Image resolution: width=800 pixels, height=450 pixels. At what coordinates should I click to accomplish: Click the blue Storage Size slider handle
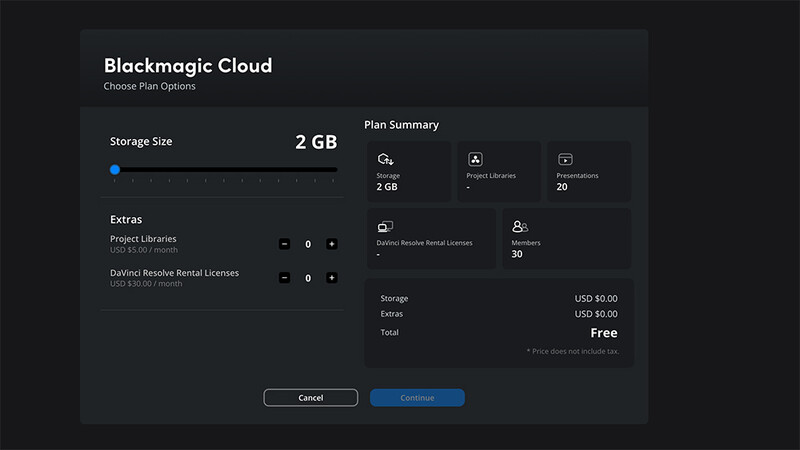coord(115,169)
